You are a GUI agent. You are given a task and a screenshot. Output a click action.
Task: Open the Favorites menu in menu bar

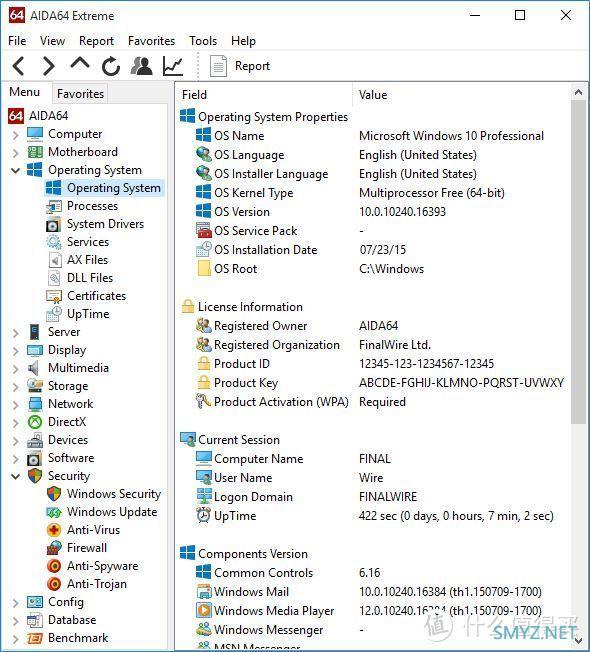(x=151, y=41)
